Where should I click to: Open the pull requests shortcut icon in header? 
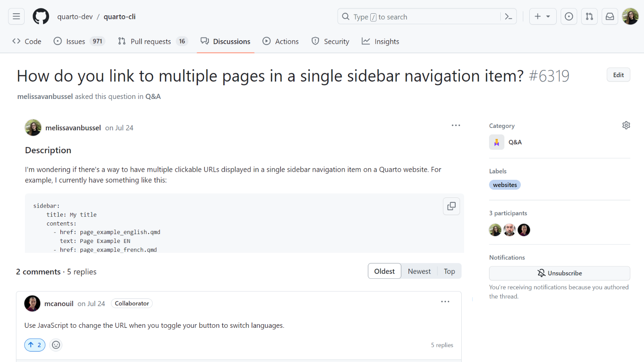pos(589,16)
